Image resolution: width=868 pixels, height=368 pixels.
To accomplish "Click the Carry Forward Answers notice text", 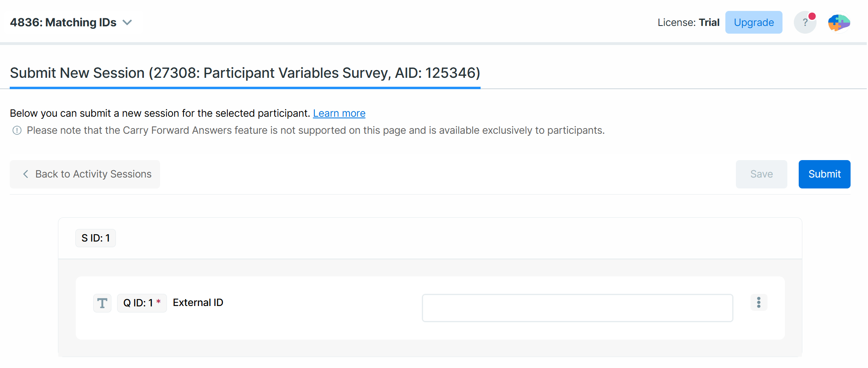I will coord(315,131).
